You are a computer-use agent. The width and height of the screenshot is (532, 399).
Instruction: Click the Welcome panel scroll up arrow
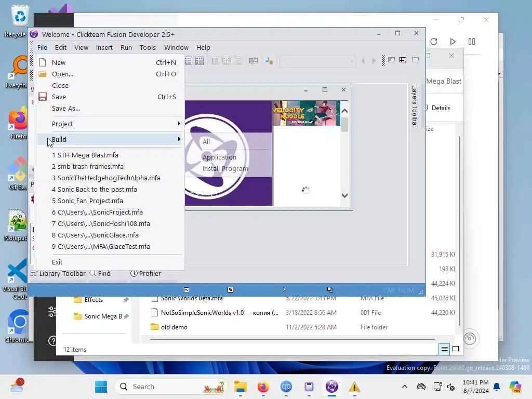coord(345,111)
